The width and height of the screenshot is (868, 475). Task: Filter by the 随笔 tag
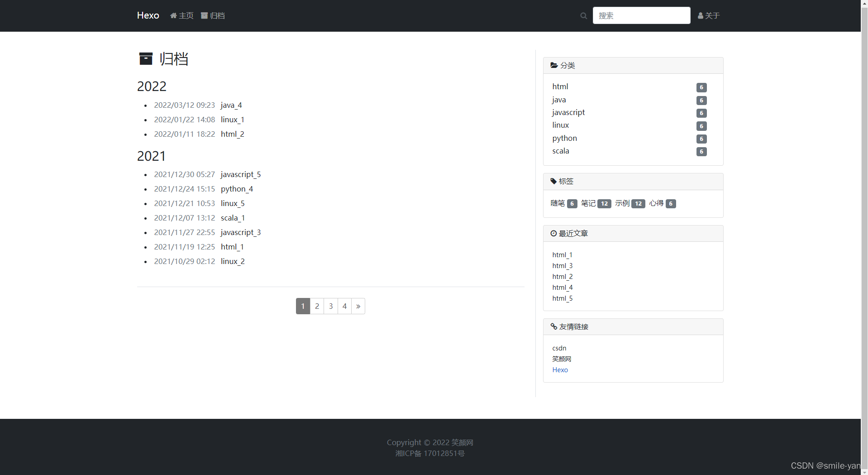click(558, 203)
